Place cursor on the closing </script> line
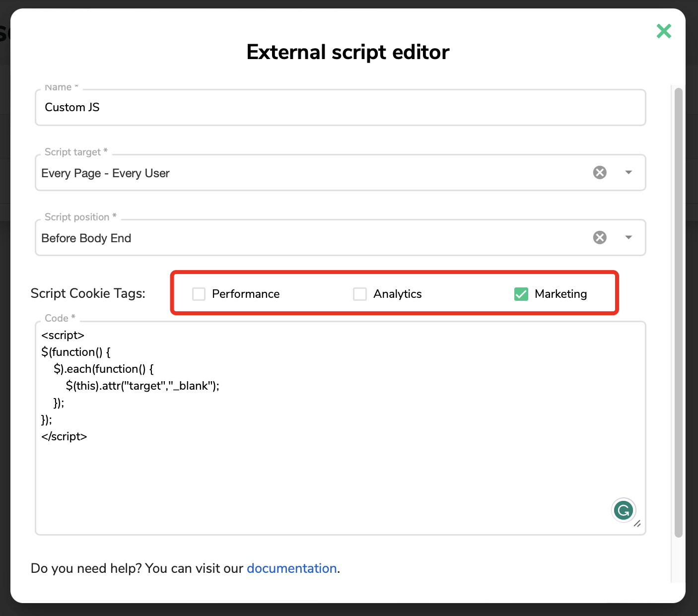This screenshot has height=616, width=698. point(65,436)
